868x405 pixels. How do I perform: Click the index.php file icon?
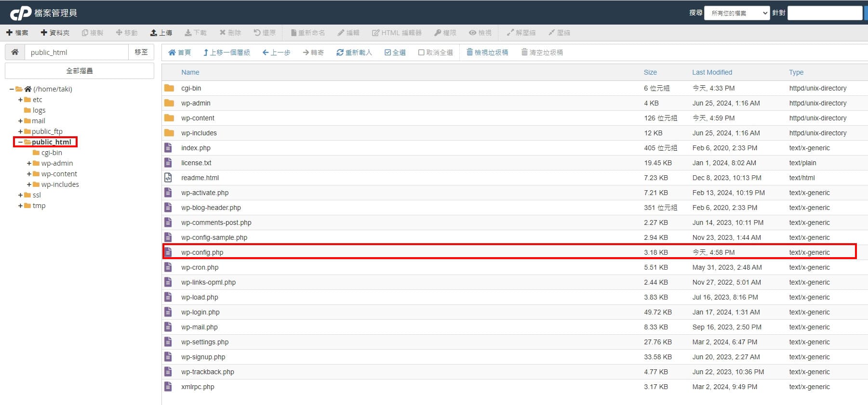click(168, 148)
